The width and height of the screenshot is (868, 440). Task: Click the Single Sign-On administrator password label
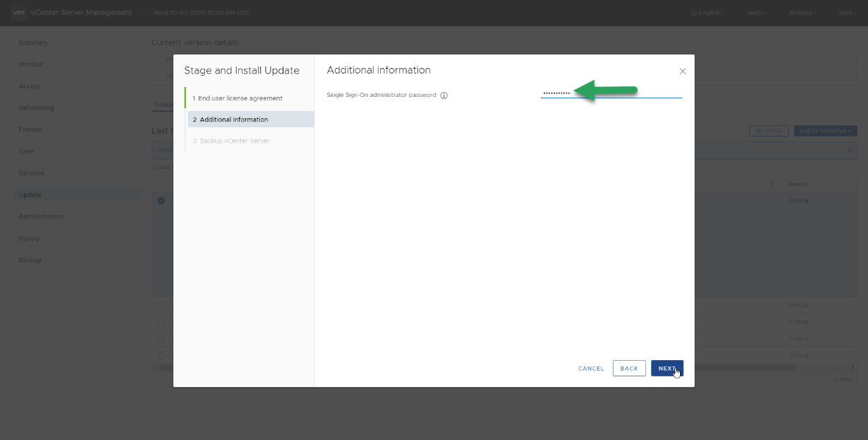[x=382, y=95]
